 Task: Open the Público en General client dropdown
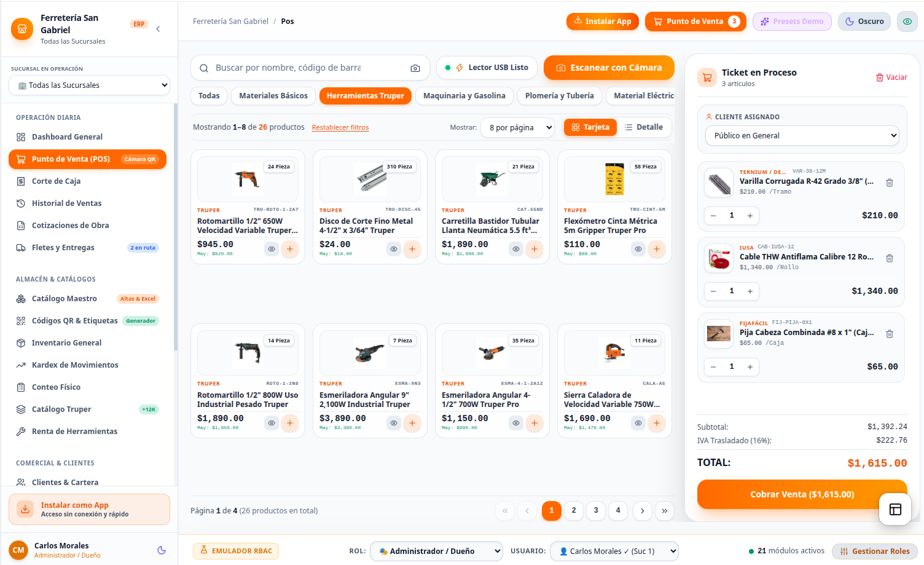[802, 136]
